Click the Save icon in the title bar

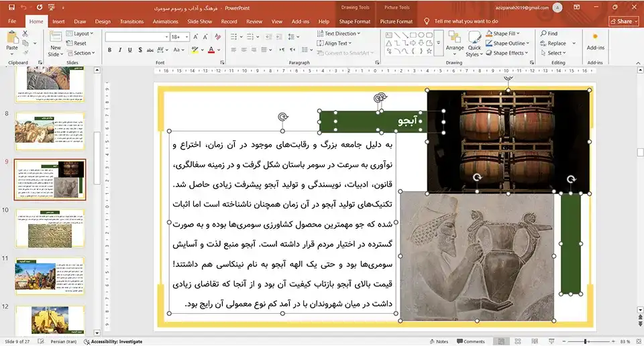tap(11, 7)
